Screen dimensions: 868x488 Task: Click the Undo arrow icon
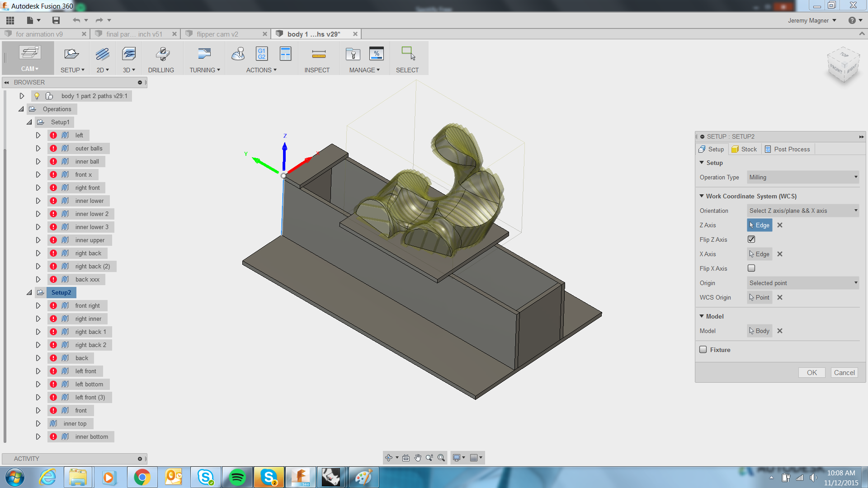tap(76, 20)
